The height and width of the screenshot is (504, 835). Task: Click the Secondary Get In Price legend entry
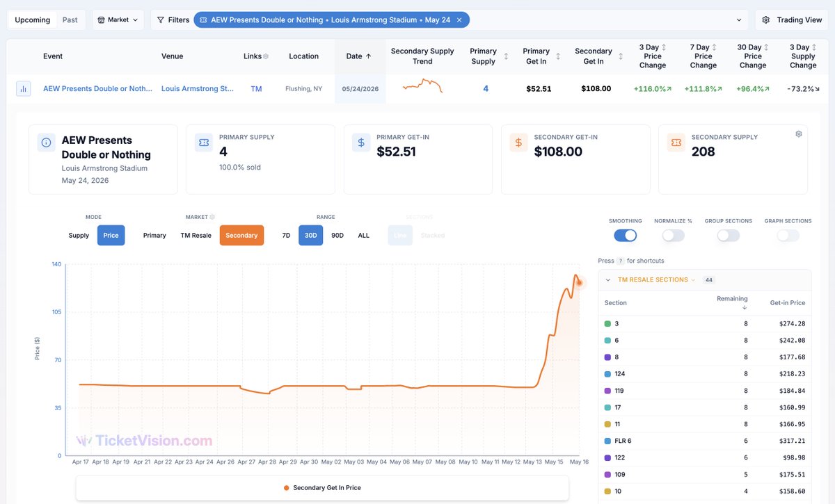322,488
